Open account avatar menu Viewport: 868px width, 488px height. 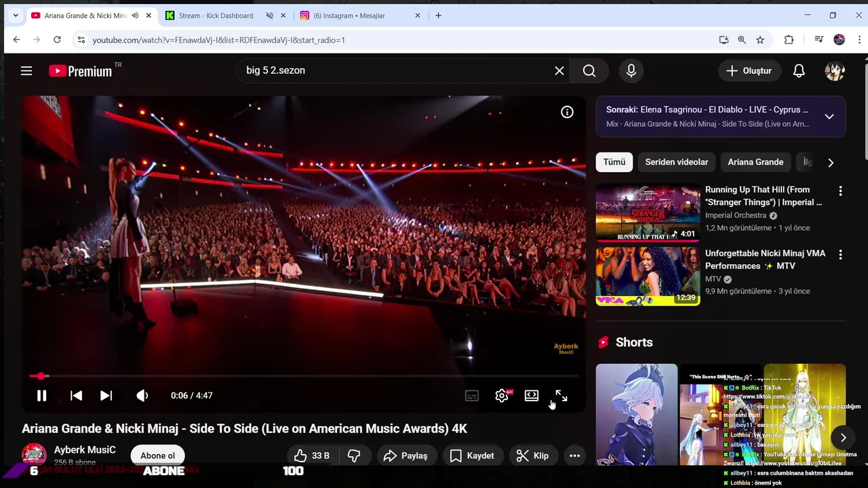click(835, 70)
